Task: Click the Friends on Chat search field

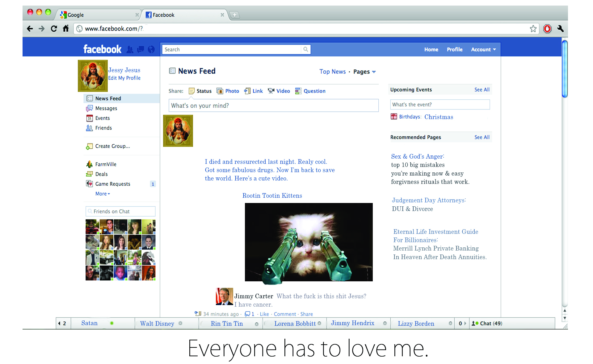Action: 120,211
